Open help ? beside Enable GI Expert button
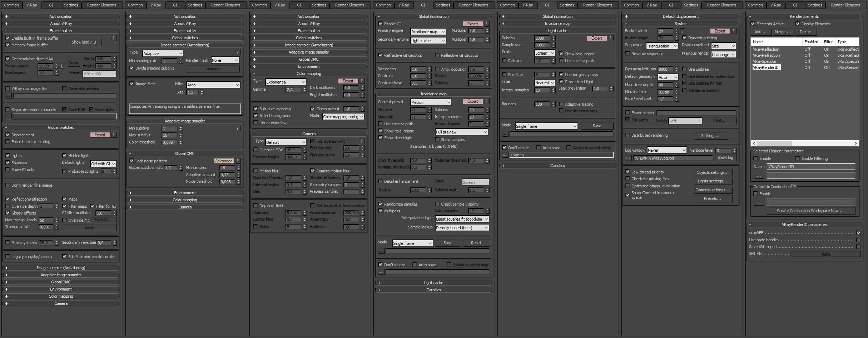The width and height of the screenshot is (868, 338). [486, 24]
